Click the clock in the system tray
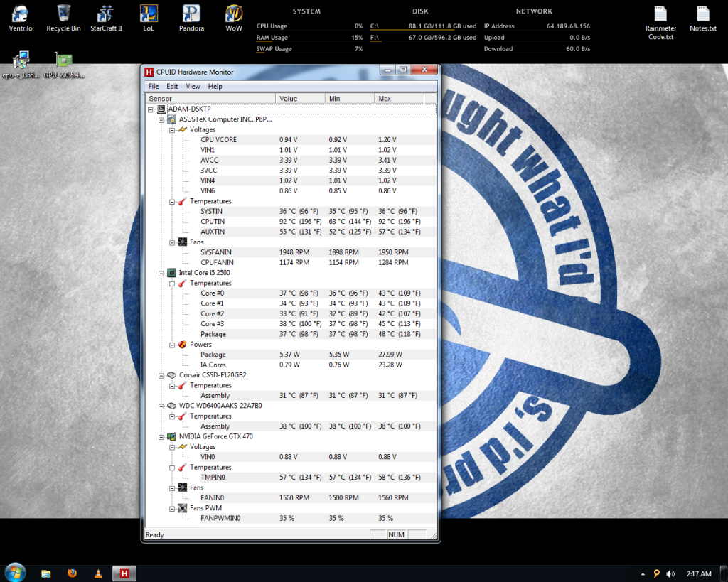The height and width of the screenshot is (582, 728). (699, 573)
